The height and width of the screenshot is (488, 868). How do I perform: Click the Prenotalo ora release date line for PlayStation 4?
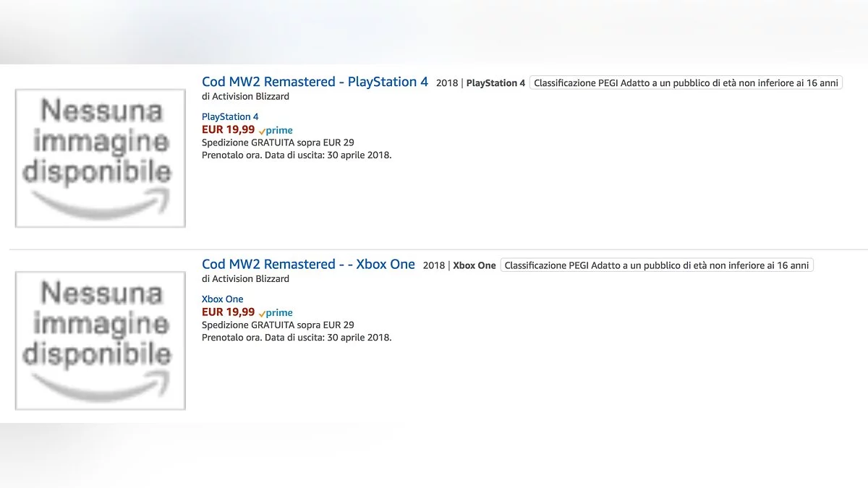[x=297, y=155]
